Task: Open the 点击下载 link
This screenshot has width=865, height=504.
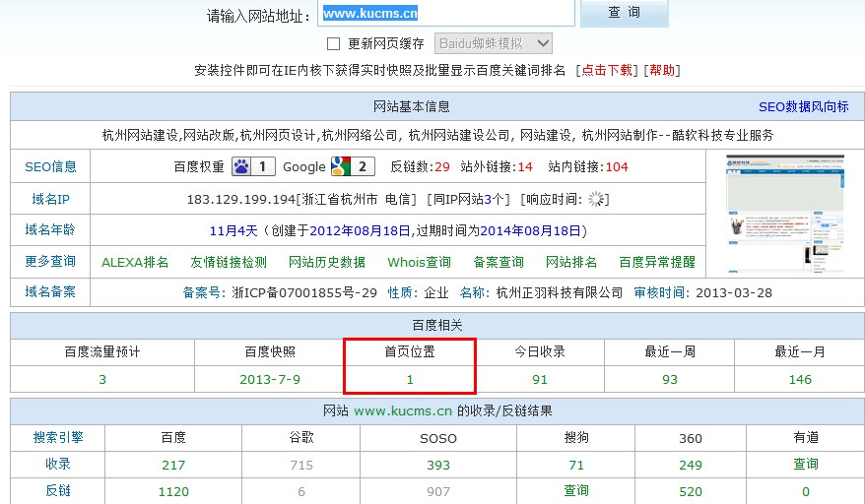Action: tap(607, 70)
